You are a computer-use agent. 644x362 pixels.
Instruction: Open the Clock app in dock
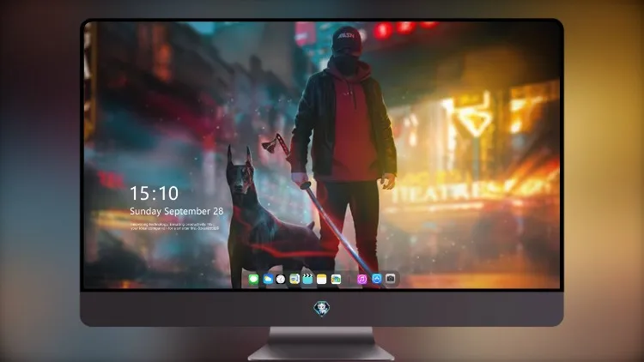coord(281,280)
